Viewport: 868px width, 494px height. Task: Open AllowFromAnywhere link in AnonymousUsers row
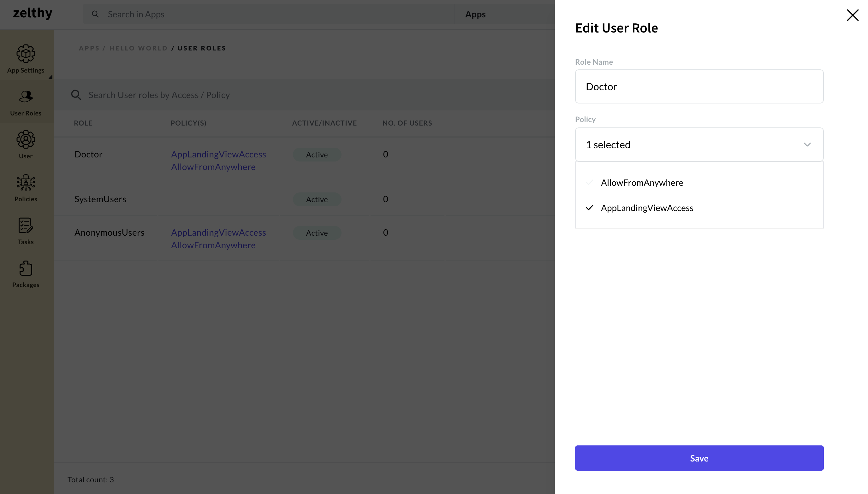pos(213,245)
